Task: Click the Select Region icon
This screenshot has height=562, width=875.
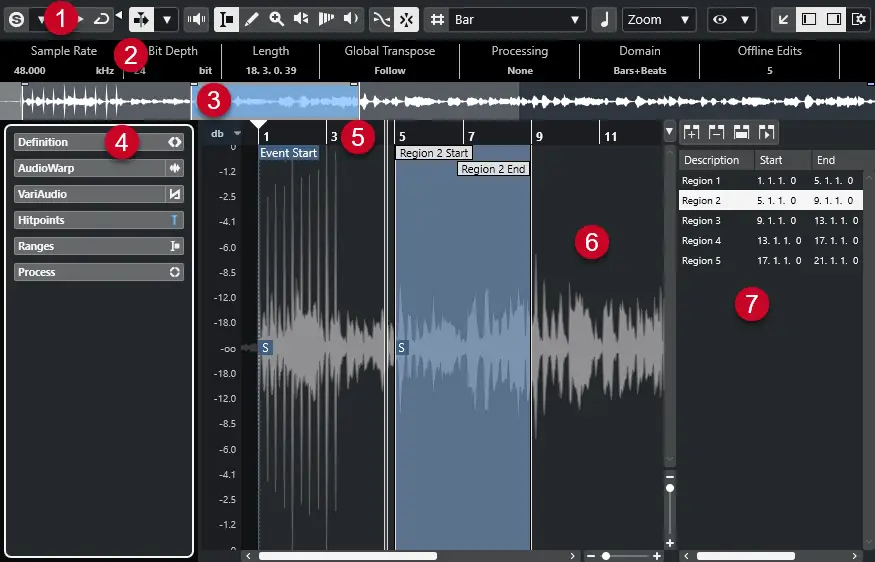Action: point(741,132)
